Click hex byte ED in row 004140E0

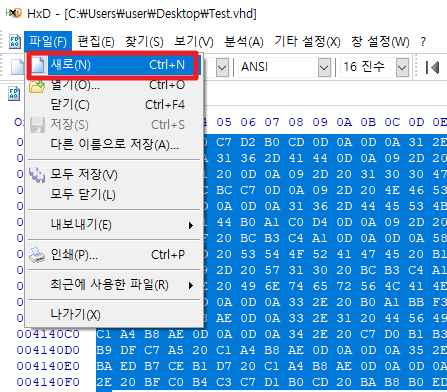click(x=128, y=366)
